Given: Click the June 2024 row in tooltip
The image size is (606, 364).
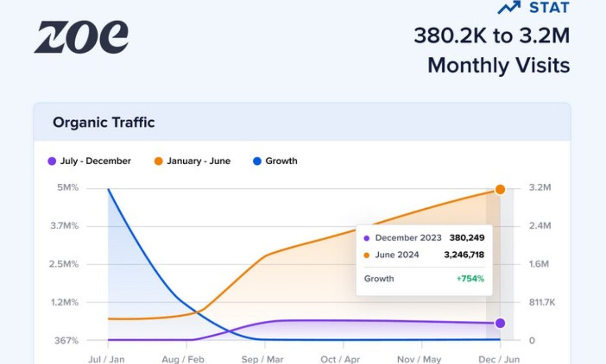Looking at the screenshot, I should (x=424, y=255).
